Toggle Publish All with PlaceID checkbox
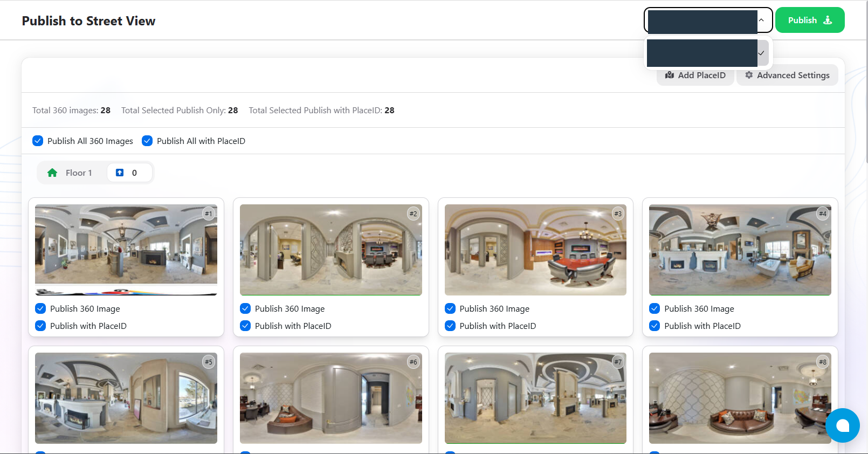The image size is (868, 454). click(147, 141)
